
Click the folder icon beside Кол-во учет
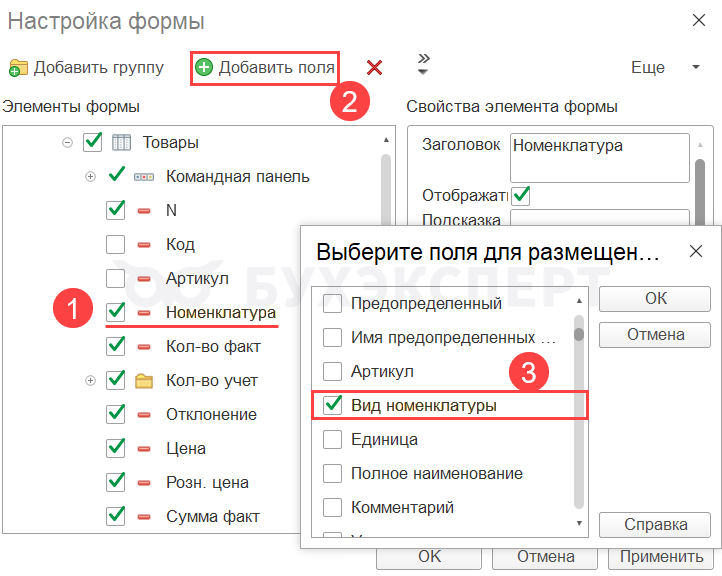tap(144, 380)
